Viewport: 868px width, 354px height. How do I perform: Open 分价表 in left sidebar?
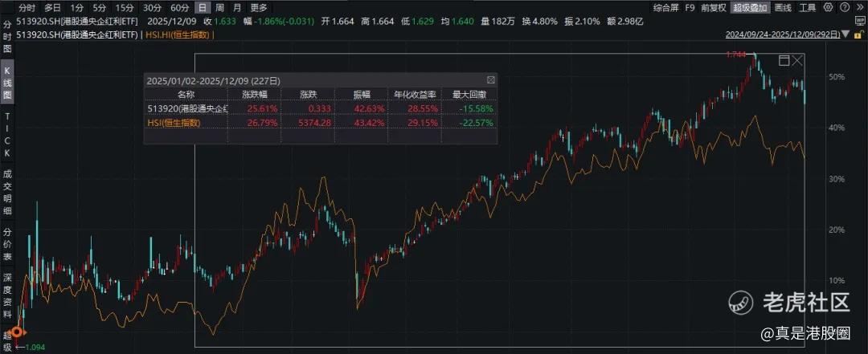pyautogui.click(x=7, y=244)
